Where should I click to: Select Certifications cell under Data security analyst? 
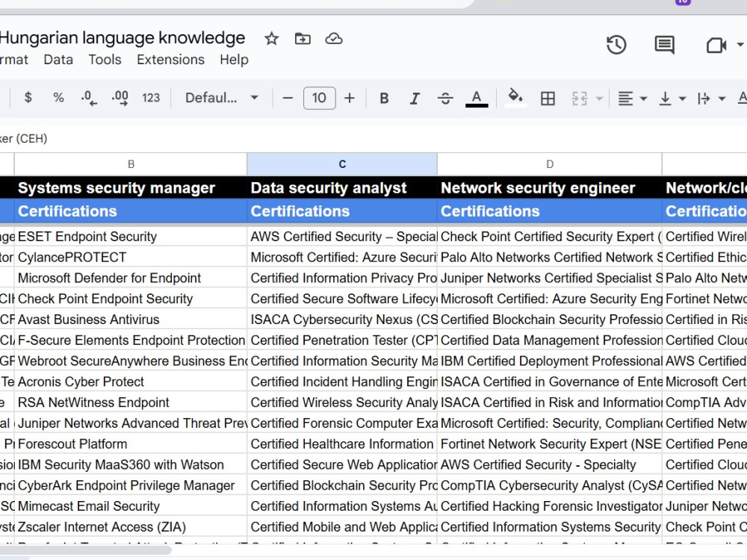click(x=342, y=211)
